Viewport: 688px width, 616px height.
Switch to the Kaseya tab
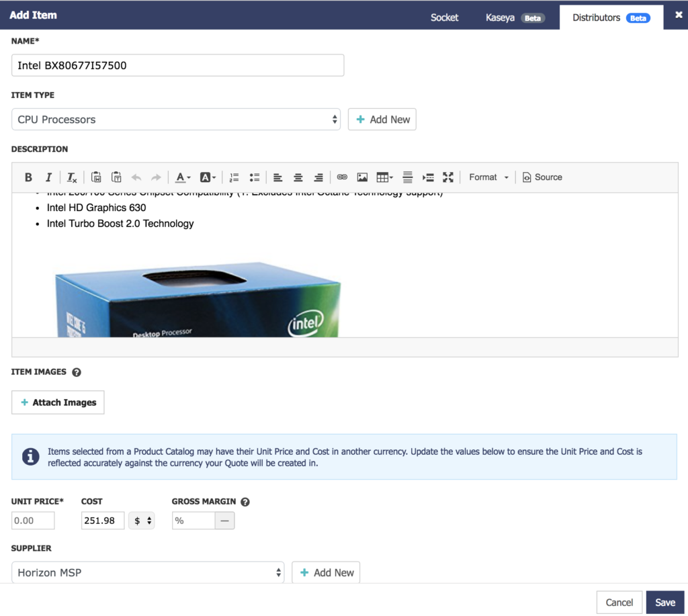coord(515,17)
